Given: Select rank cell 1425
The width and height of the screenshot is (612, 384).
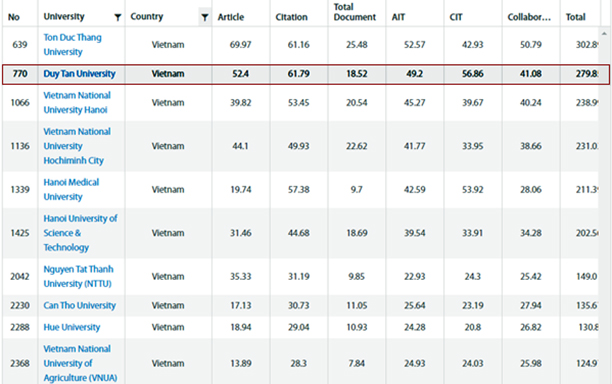Looking at the screenshot, I should [20, 233].
